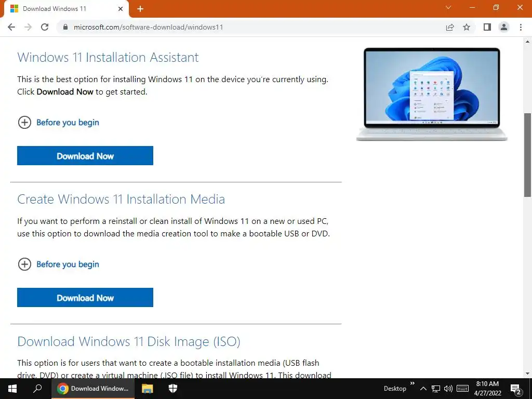Viewport: 532px width, 399px height.
Task: Open the Chrome profile avatar
Action: [x=504, y=27]
